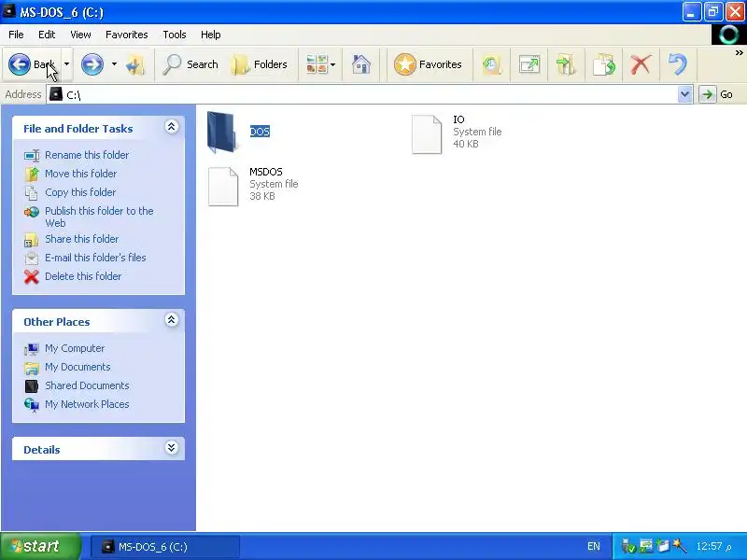The width and height of the screenshot is (747, 560).
Task: Open the Help menu
Action: [x=211, y=35]
